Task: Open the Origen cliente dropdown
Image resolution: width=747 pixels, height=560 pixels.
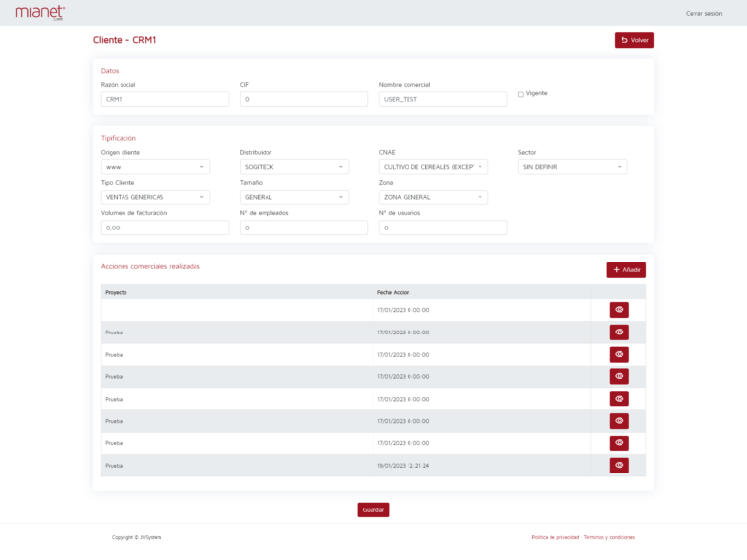Action: tap(156, 167)
